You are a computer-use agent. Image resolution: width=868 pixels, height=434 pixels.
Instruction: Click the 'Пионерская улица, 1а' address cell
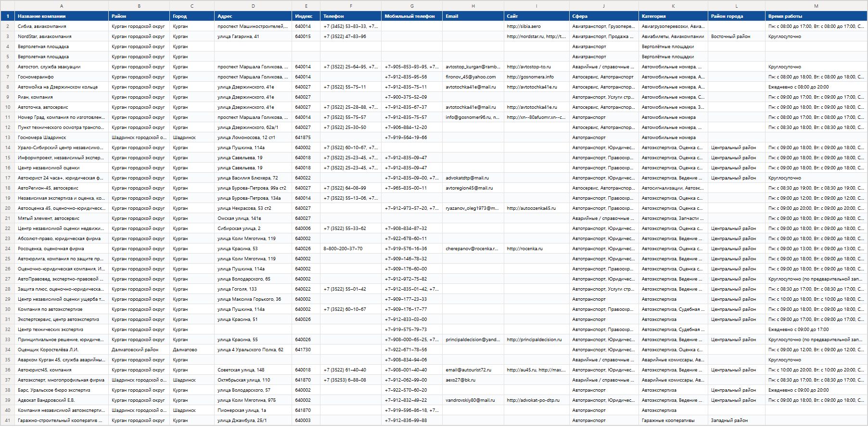253,410
